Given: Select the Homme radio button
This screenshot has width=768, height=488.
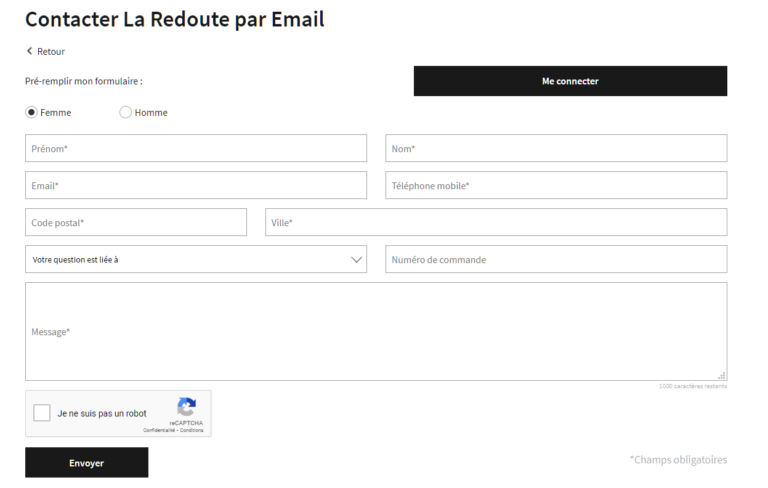Looking at the screenshot, I should (x=126, y=112).
